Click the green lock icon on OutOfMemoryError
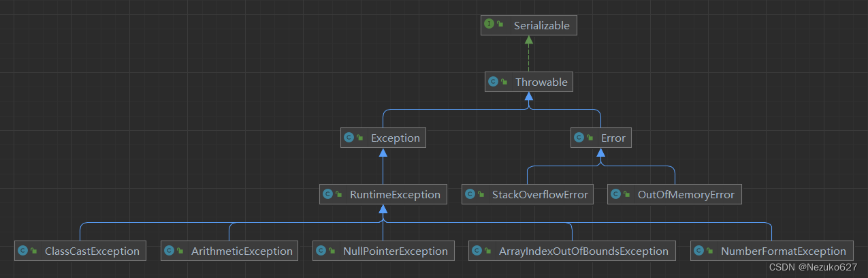The width and height of the screenshot is (868, 278). [x=627, y=195]
